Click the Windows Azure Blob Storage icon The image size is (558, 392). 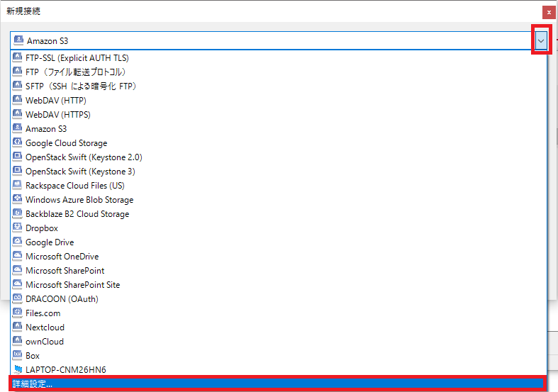[x=17, y=199]
